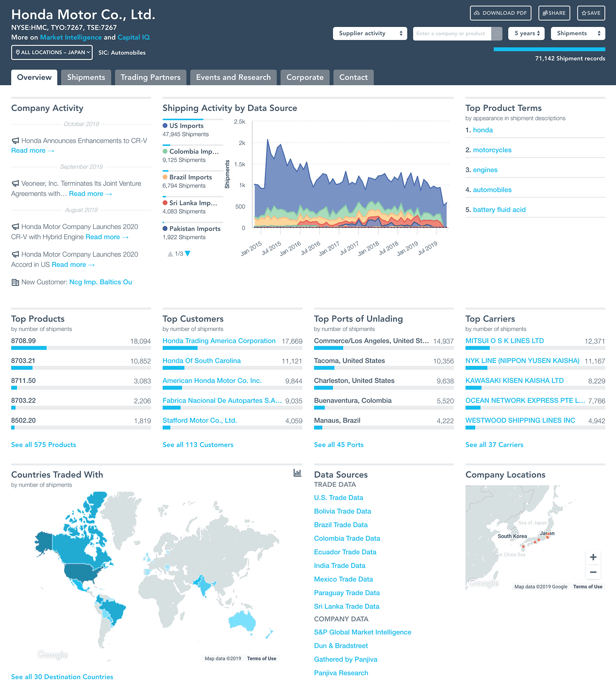Click megaphone icon beside CR-V enhancements news
The image size is (616, 690).
click(x=16, y=141)
